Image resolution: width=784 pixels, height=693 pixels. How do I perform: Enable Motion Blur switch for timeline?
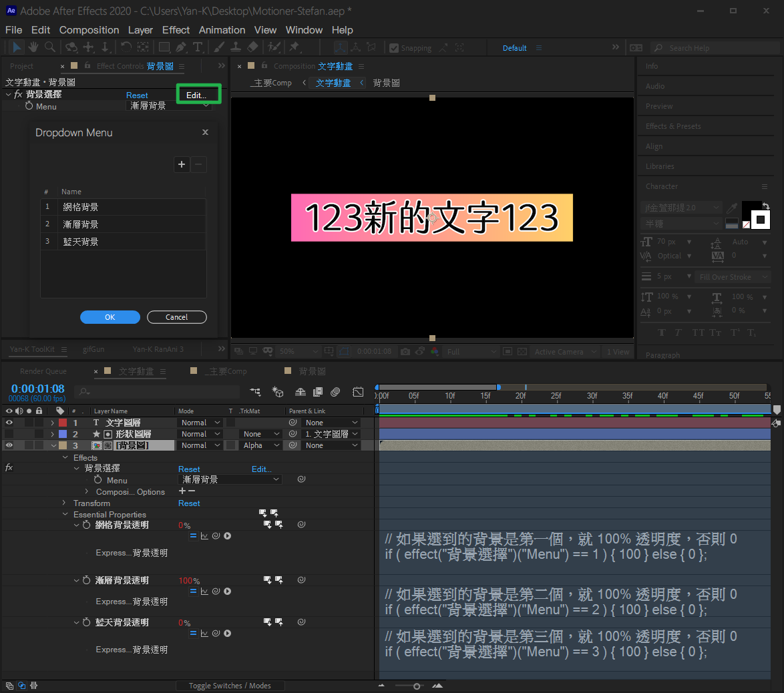(x=335, y=392)
